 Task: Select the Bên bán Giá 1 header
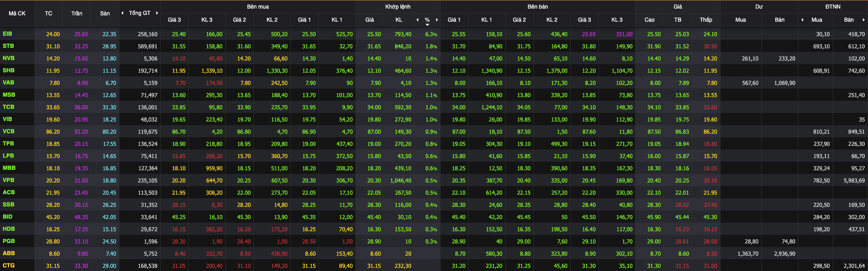454,20
